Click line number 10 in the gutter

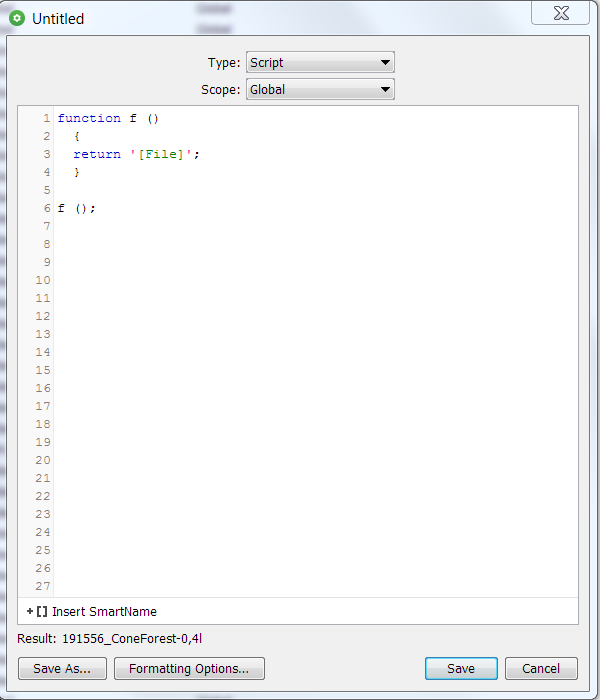pyautogui.click(x=43, y=280)
